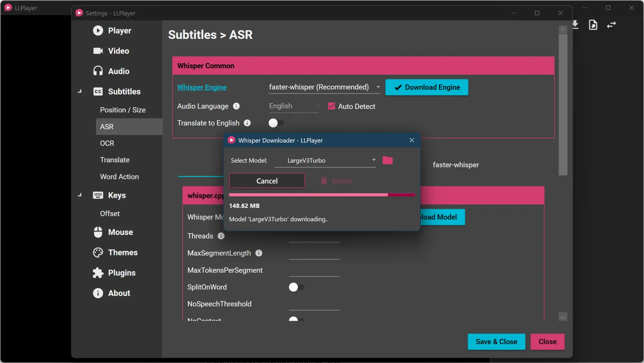The width and height of the screenshot is (644, 363).
Task: Toggle the Auto Detect checkbox
Action: (x=331, y=106)
